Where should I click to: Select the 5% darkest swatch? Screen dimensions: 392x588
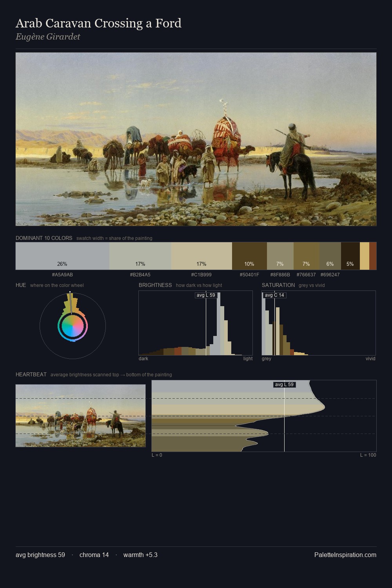point(350,256)
